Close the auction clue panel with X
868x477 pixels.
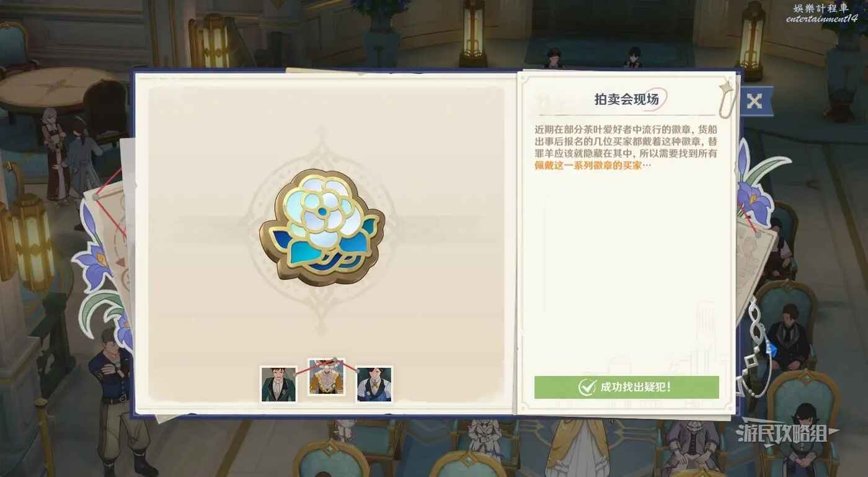coord(755,101)
